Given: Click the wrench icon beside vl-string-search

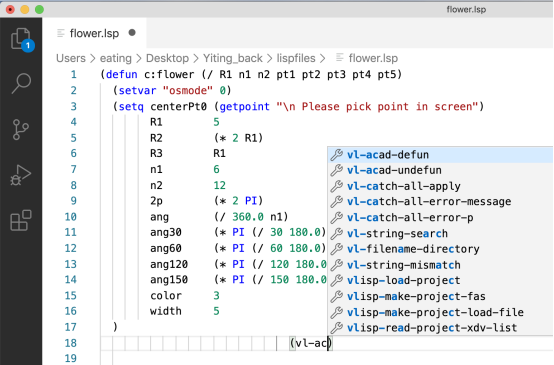Looking at the screenshot, I should pyautogui.click(x=337, y=234).
